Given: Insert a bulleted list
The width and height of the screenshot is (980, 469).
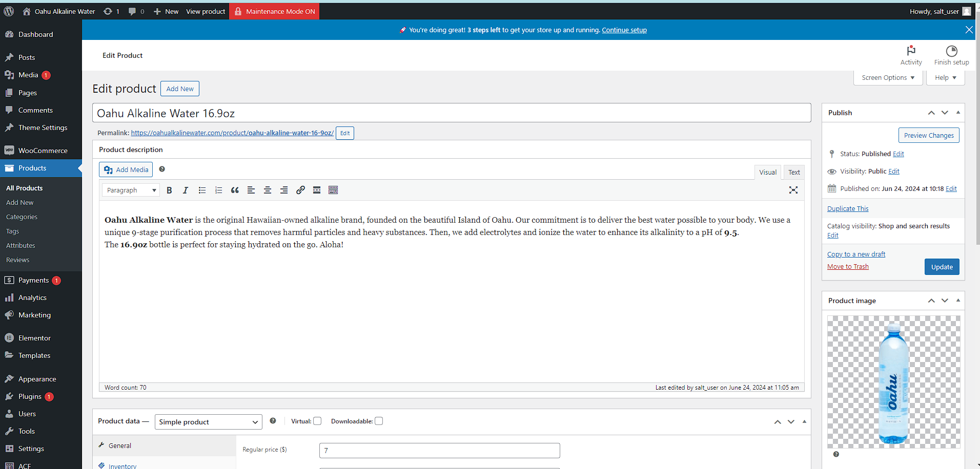Looking at the screenshot, I should coord(202,190).
